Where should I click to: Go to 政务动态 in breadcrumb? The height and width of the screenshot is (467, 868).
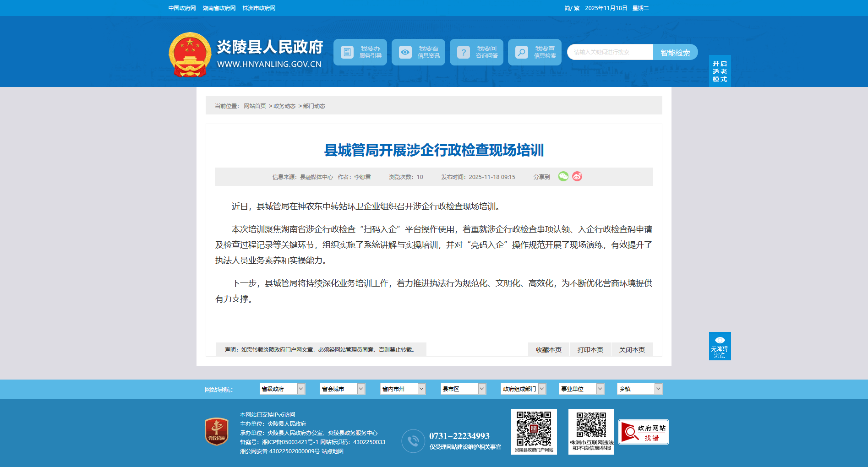284,106
